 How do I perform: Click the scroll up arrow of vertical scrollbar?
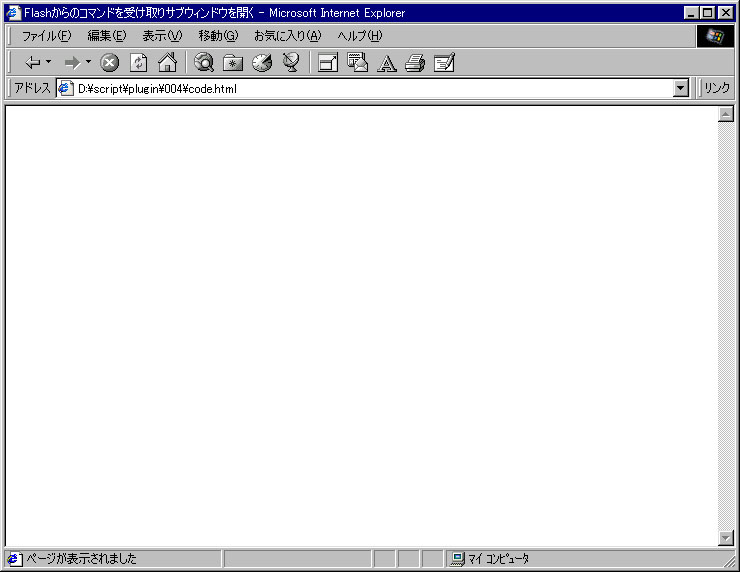[726, 114]
